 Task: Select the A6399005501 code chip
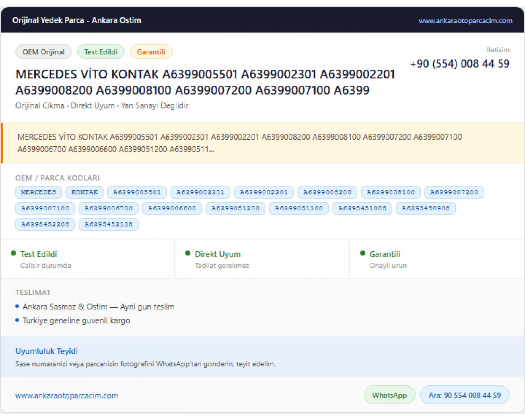click(x=137, y=192)
